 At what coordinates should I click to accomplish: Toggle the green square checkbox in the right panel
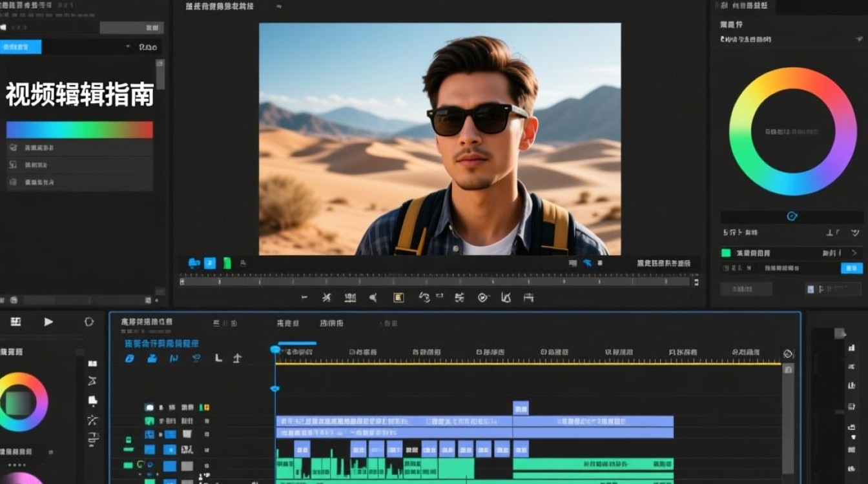(726, 253)
